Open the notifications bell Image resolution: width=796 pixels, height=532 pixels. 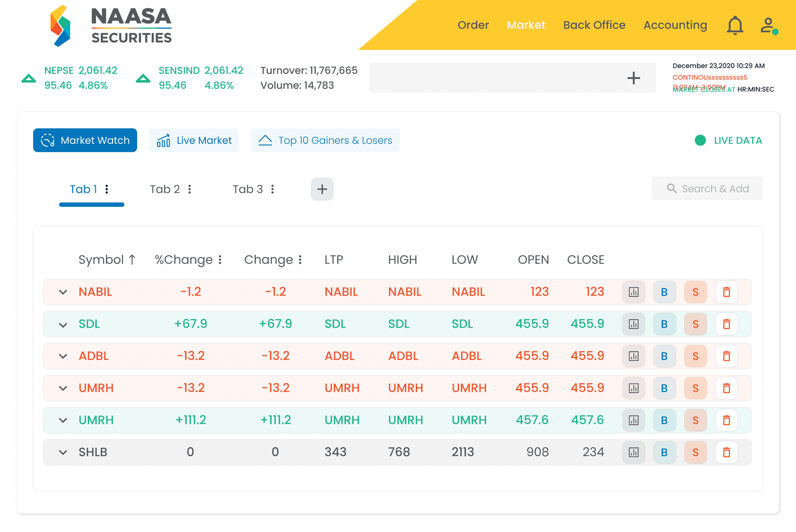pos(735,25)
